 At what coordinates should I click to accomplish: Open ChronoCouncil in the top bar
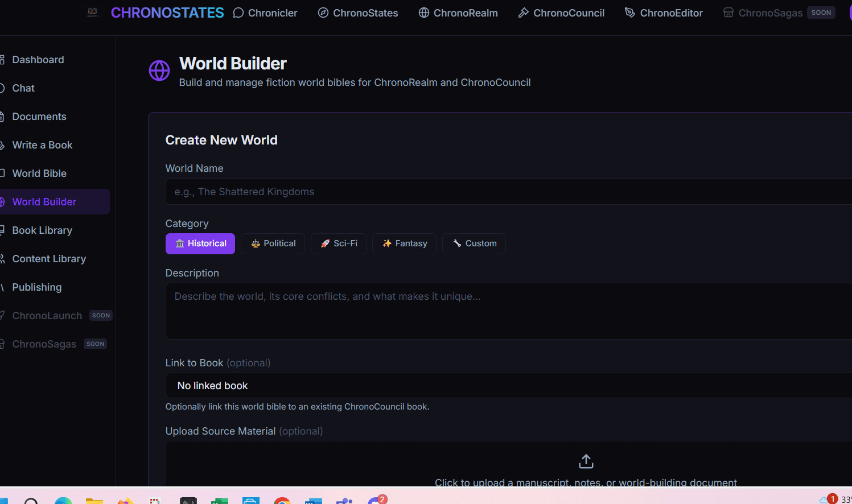(x=561, y=13)
